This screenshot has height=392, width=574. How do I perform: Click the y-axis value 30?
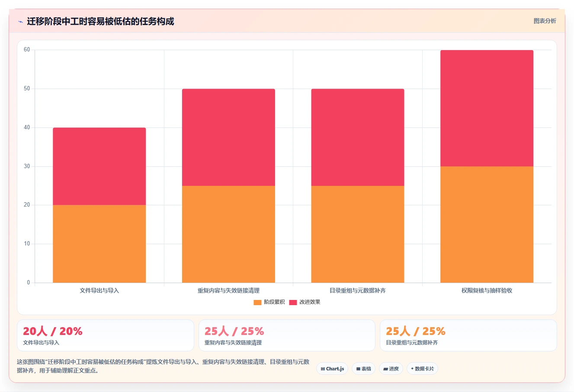coord(27,166)
